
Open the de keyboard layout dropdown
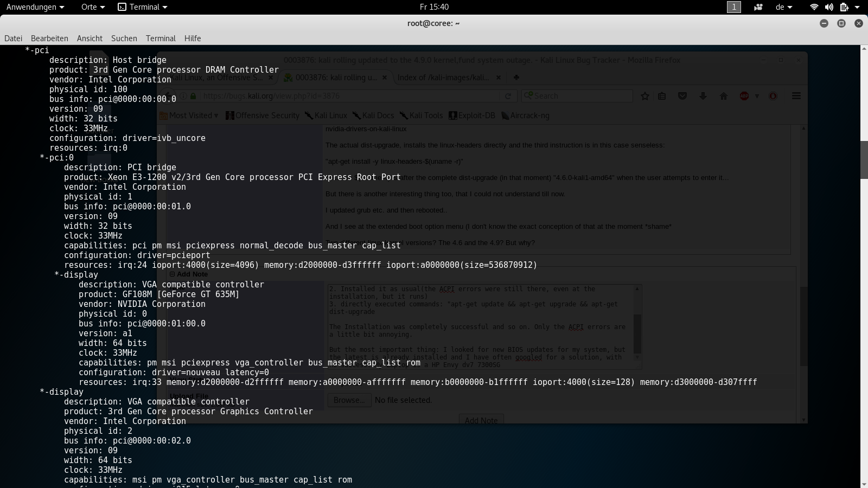(x=784, y=7)
